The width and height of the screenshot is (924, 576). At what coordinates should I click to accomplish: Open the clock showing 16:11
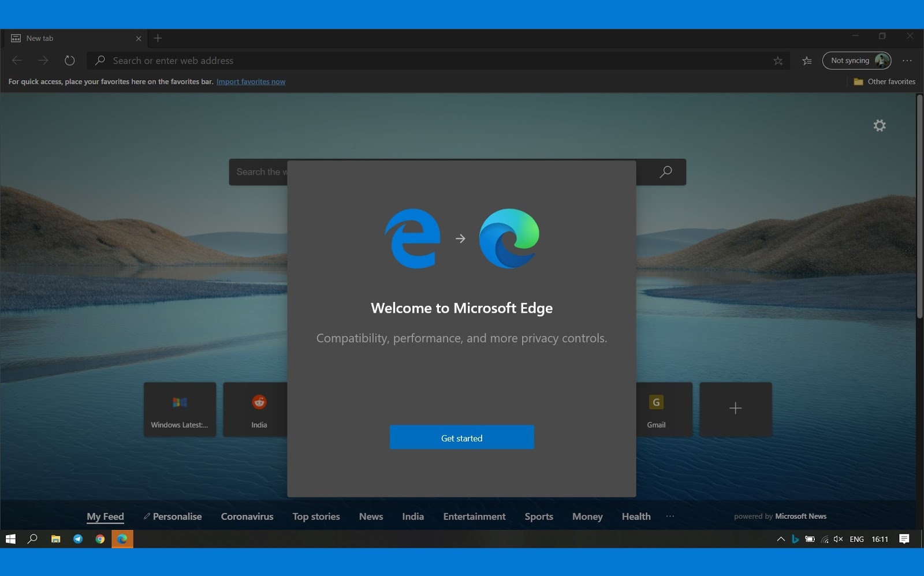point(880,539)
